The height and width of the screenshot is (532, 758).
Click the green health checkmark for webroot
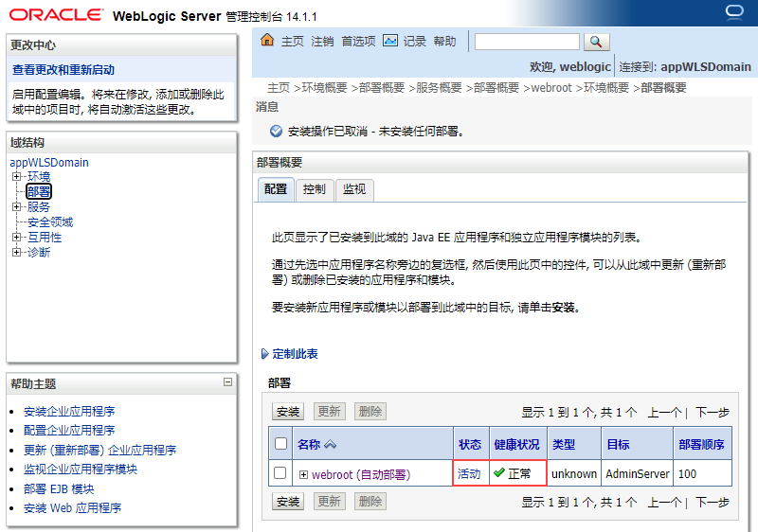click(499, 472)
